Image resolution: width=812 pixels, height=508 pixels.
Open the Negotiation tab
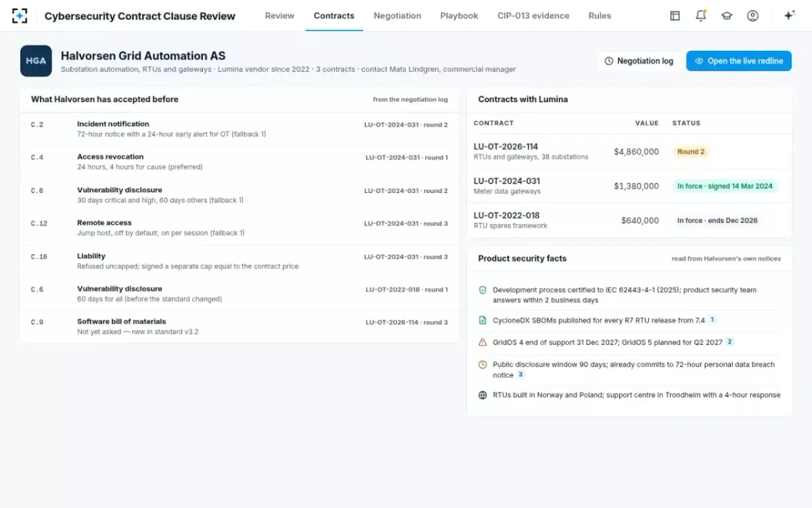pyautogui.click(x=397, y=16)
